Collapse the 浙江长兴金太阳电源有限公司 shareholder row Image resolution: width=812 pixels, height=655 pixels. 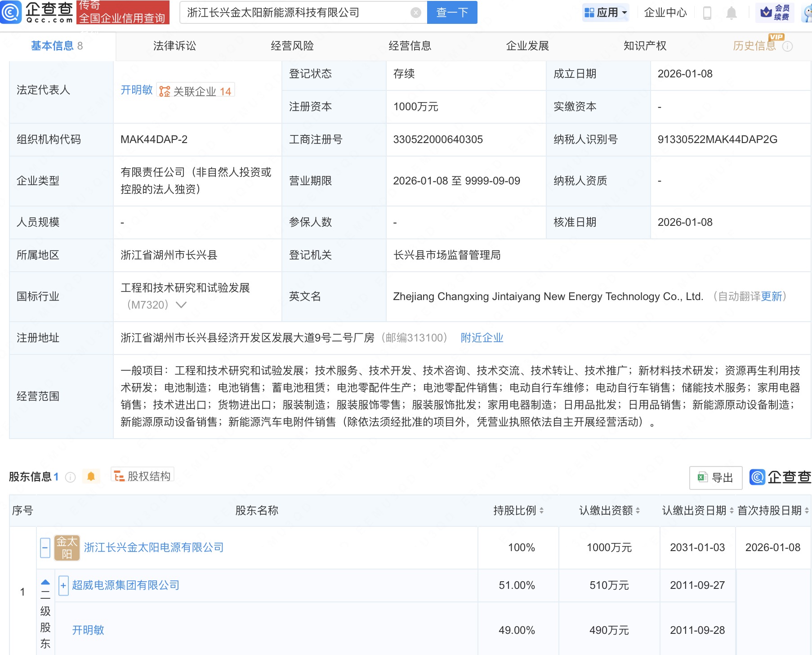[45, 548]
